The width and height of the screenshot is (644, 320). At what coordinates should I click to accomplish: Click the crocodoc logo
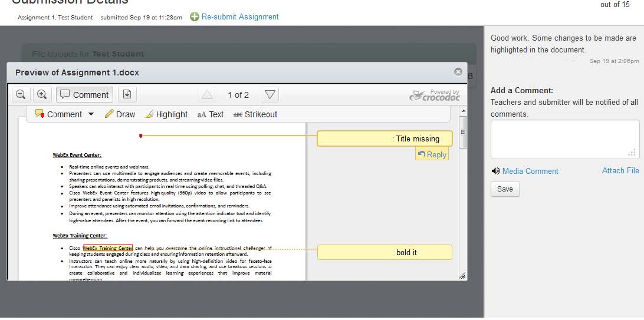(435, 95)
